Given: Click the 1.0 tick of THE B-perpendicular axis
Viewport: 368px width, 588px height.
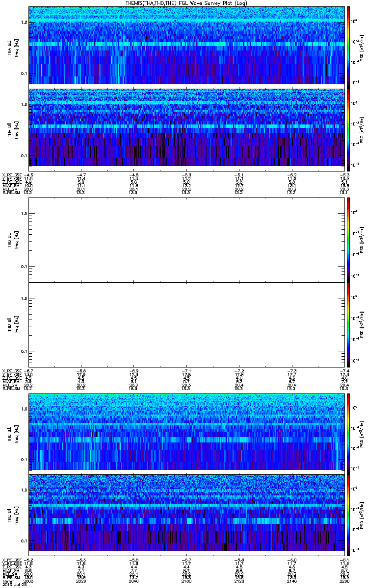Looking at the screenshot, I should point(24,409).
